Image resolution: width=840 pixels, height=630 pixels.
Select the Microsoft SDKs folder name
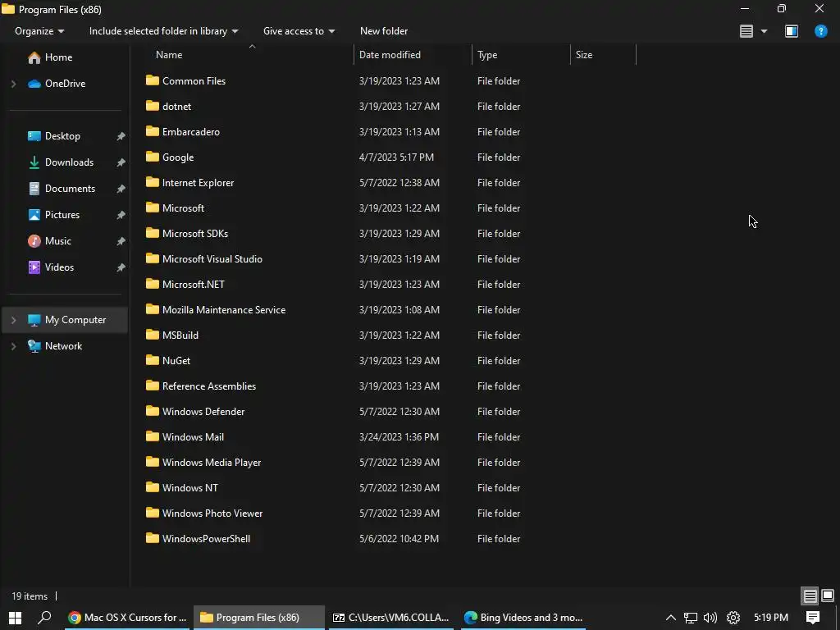[x=195, y=234]
